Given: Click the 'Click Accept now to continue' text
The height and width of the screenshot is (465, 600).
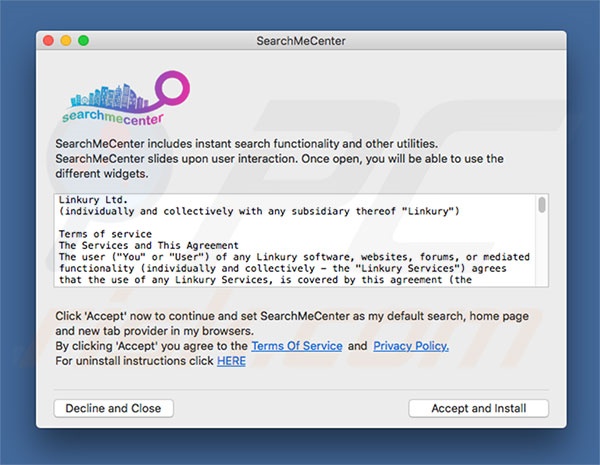Looking at the screenshot, I should [x=292, y=323].
